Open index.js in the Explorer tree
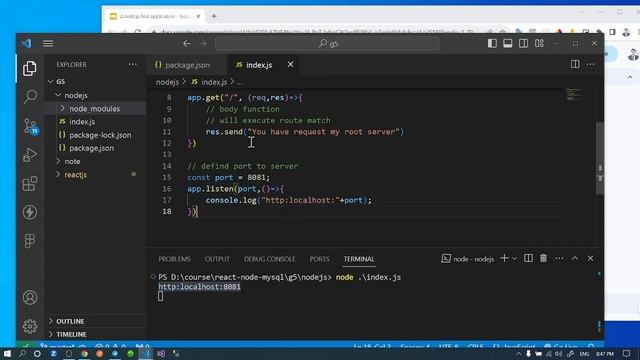The image size is (640, 360). click(x=82, y=122)
